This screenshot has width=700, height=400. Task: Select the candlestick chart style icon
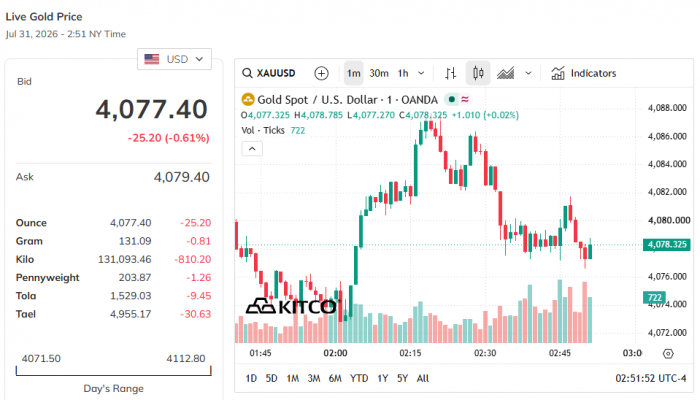tap(478, 73)
